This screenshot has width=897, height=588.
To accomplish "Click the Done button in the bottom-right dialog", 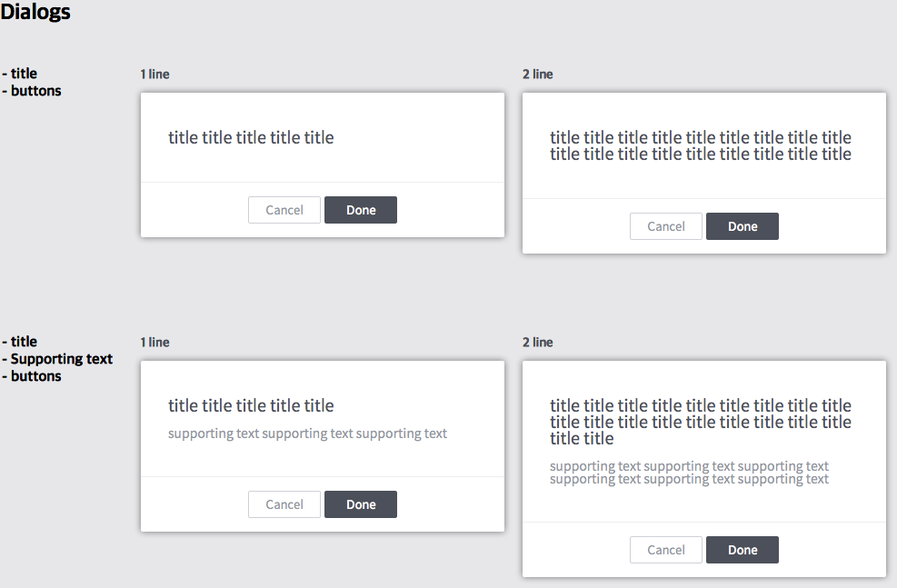I will pos(742,550).
